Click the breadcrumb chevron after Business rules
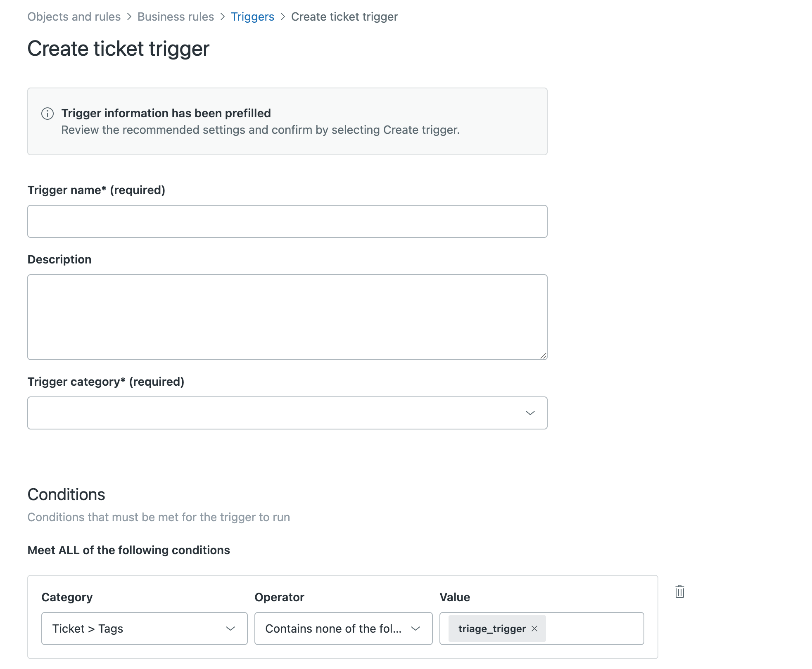This screenshot has width=812, height=669. (x=223, y=17)
